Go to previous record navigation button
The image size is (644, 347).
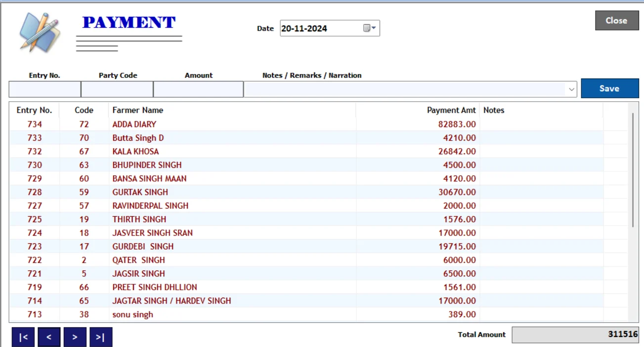pos(49,337)
